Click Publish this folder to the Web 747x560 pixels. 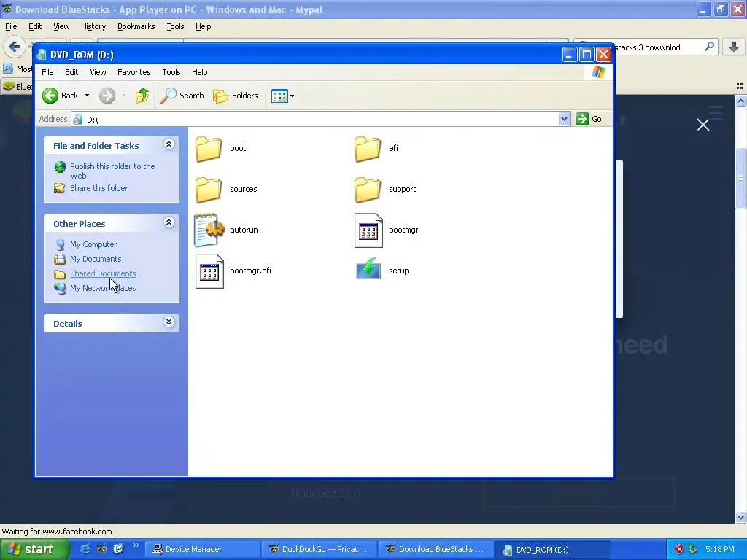[x=112, y=171]
